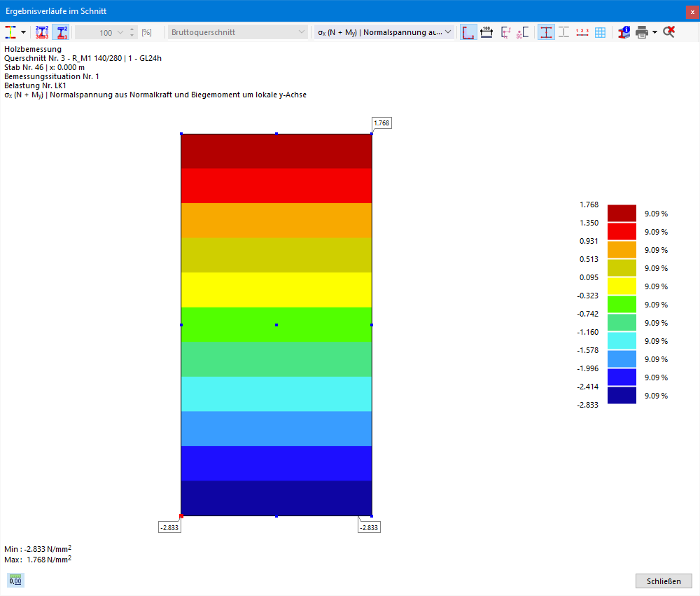Click the bright green legend swatch
Image resolution: width=700 pixels, height=596 pixels.
tap(622, 304)
